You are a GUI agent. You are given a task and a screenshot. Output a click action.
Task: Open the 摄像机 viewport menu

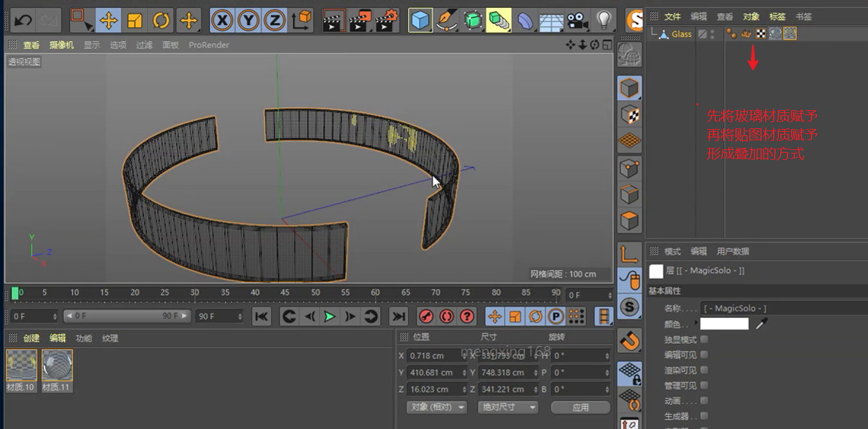61,45
